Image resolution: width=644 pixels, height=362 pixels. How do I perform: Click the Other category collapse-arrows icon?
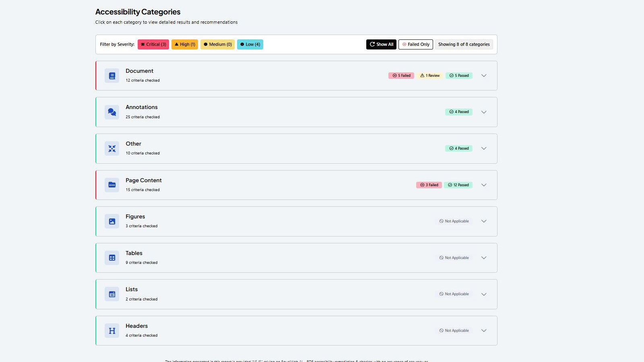pos(112,149)
